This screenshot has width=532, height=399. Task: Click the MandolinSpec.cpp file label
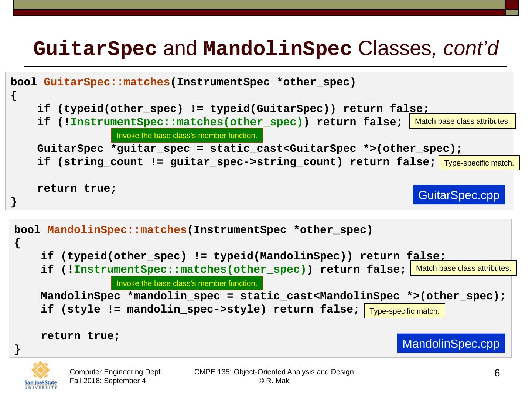(x=451, y=343)
